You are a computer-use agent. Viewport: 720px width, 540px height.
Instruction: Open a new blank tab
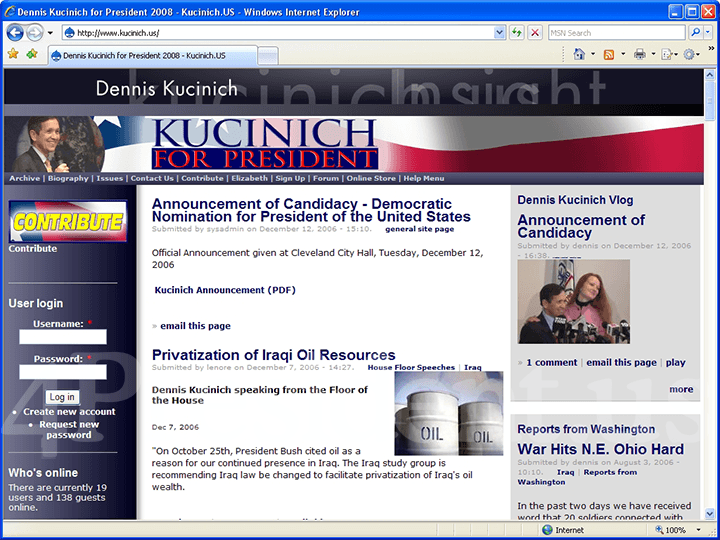click(268, 56)
